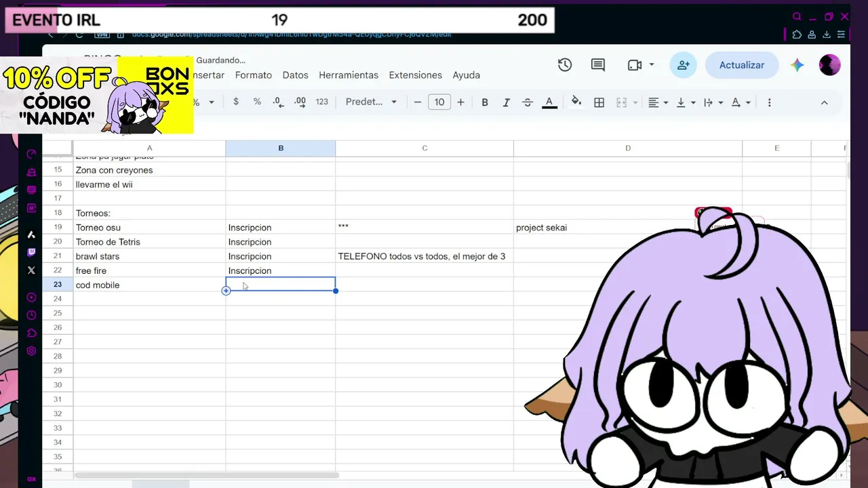This screenshot has width=868, height=488.
Task: Open the Extensiones menu
Action: pos(416,75)
